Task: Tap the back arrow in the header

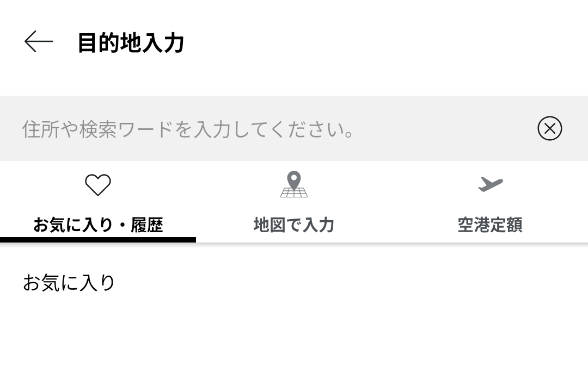Action: (x=38, y=42)
